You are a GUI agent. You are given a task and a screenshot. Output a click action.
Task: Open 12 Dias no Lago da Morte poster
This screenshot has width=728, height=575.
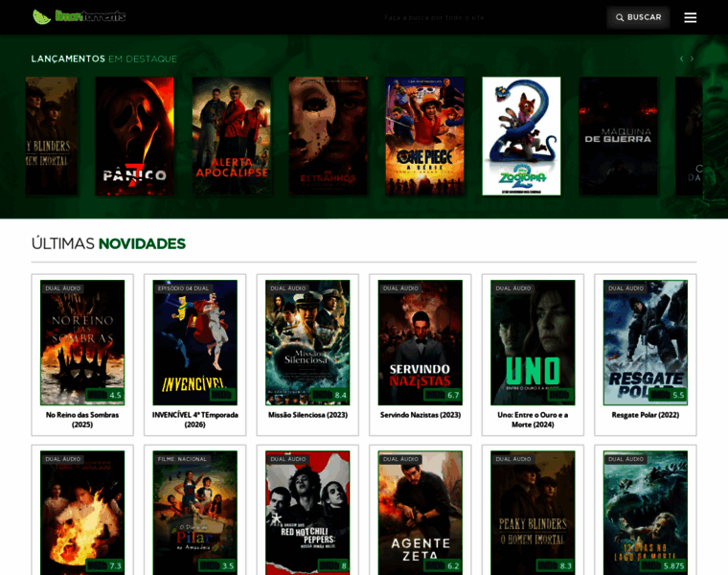pos(646,513)
